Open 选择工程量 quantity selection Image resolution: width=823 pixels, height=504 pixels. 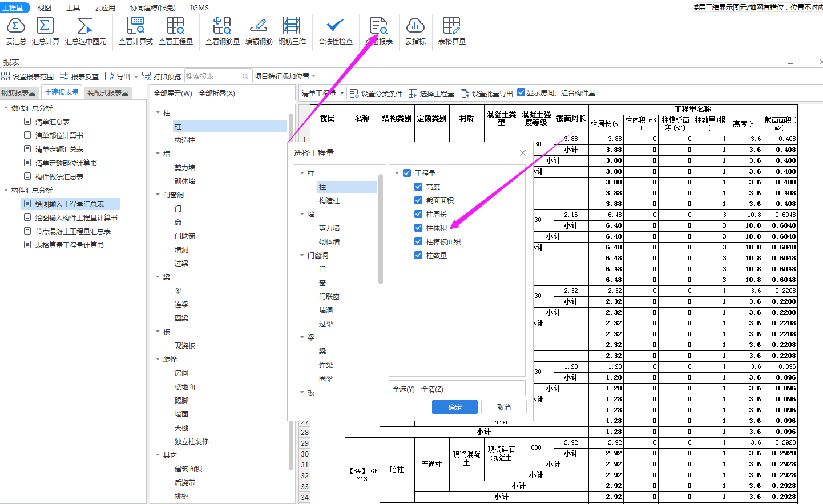(431, 94)
